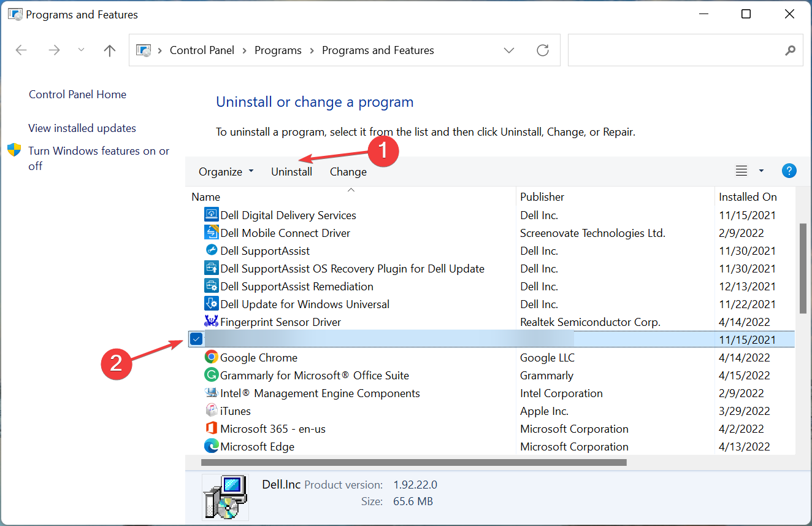Click the Apple Inc. publisher cell
Image resolution: width=812 pixels, height=526 pixels.
coord(544,411)
